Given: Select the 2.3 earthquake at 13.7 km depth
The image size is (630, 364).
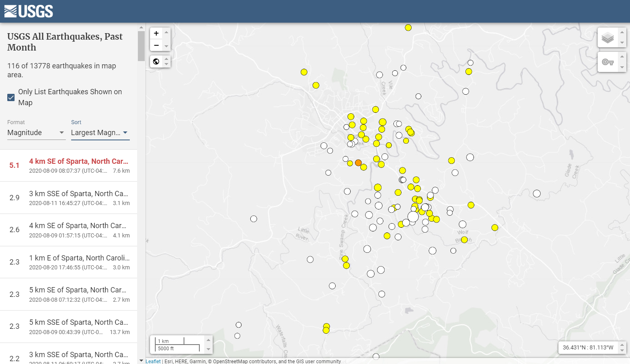Looking at the screenshot, I should coord(69,326).
